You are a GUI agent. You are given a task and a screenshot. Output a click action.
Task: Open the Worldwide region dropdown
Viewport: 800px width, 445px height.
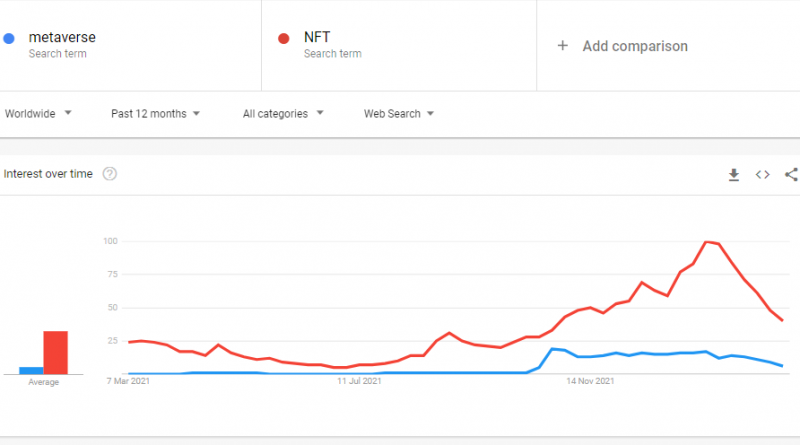click(x=38, y=114)
